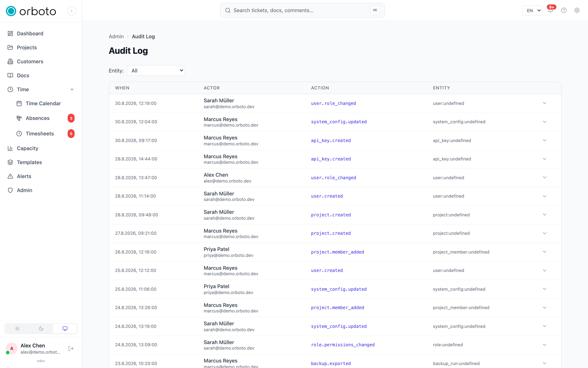Expand the 30.8.2026, 12:19:00 log row
This screenshot has height=368, width=588.
pos(544,103)
